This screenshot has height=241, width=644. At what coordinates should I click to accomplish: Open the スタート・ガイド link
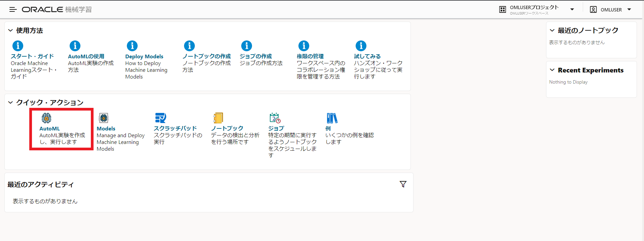32,56
